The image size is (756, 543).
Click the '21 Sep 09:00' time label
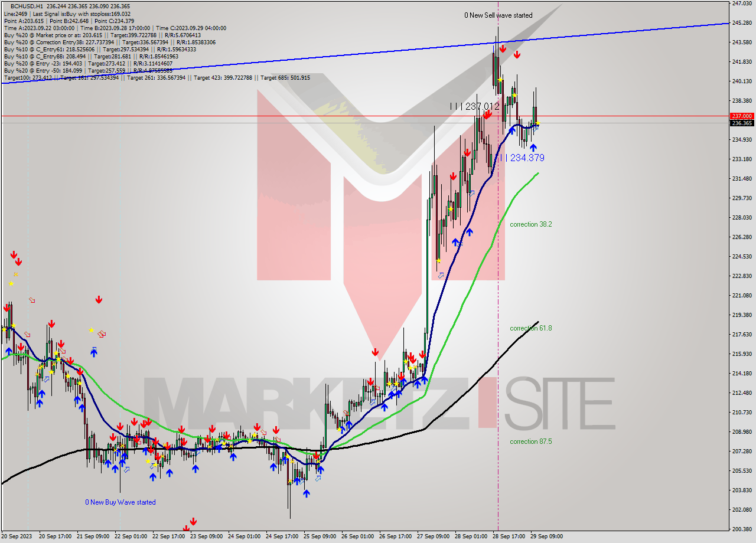[x=93, y=537]
